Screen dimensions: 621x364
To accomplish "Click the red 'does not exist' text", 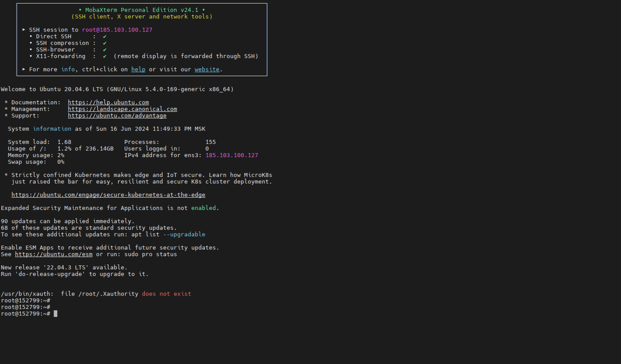I will (167, 294).
